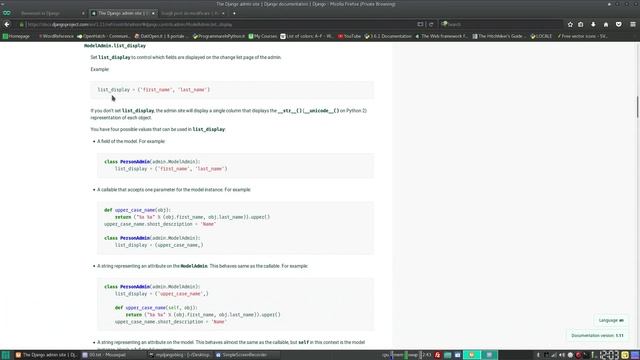The height and width of the screenshot is (360, 640).
Task: Click the red recording tray icon
Action: (578, 355)
